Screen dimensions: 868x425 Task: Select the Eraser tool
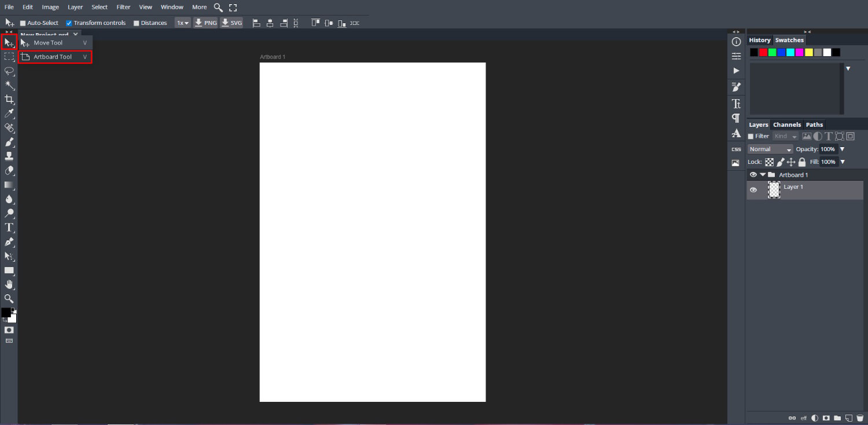(9, 171)
